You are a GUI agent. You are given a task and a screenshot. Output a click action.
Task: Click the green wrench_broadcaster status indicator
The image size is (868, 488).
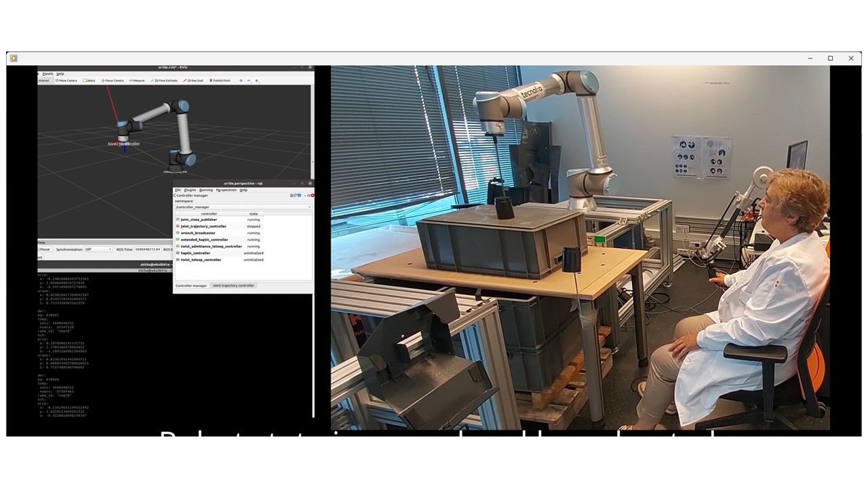click(178, 232)
